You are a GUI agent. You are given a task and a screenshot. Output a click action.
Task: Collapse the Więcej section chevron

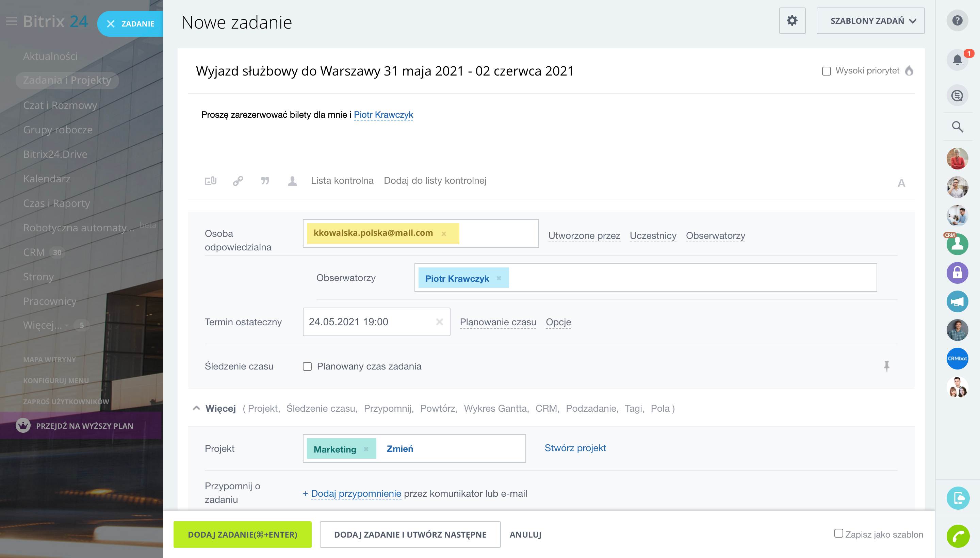click(x=196, y=408)
